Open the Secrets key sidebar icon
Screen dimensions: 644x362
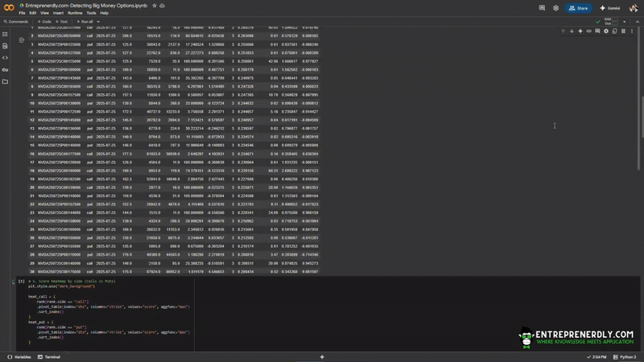coord(5,70)
